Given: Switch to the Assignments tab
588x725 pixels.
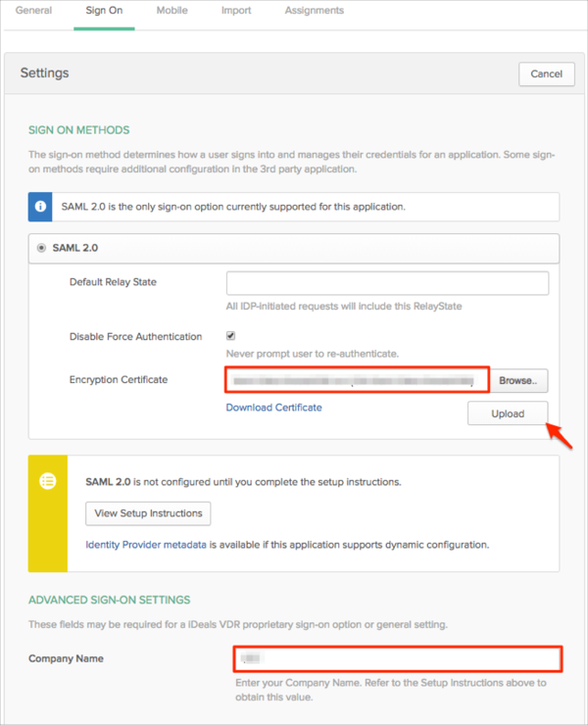Looking at the screenshot, I should coord(314,11).
